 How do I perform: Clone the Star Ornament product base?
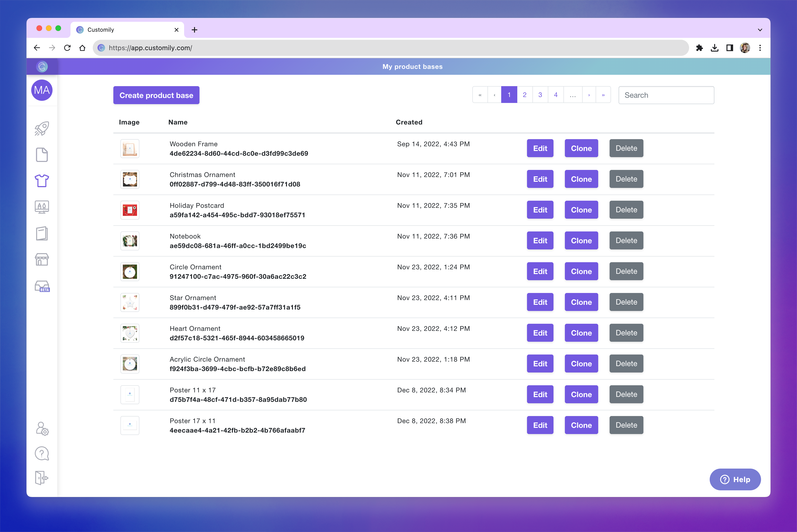[x=581, y=302]
